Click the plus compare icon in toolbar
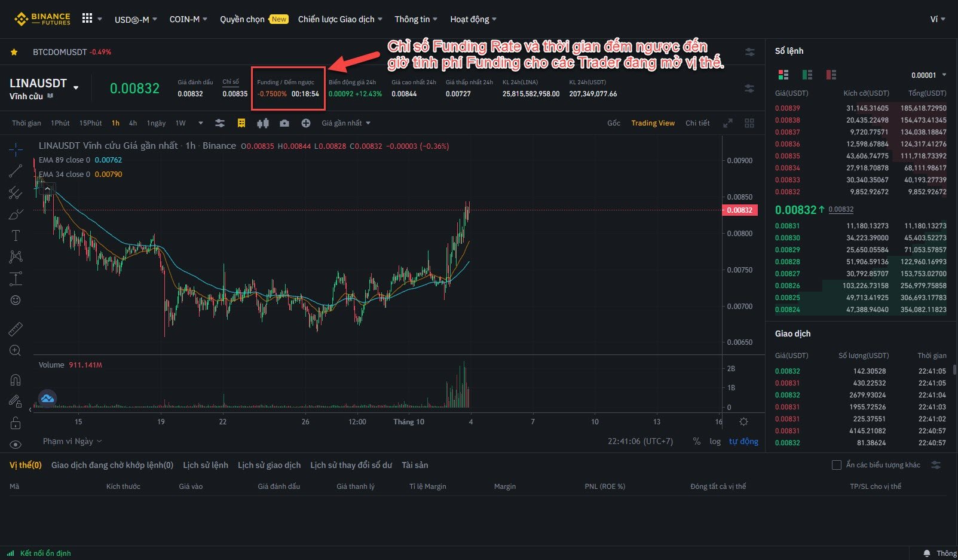The width and height of the screenshot is (958, 560). point(306,123)
